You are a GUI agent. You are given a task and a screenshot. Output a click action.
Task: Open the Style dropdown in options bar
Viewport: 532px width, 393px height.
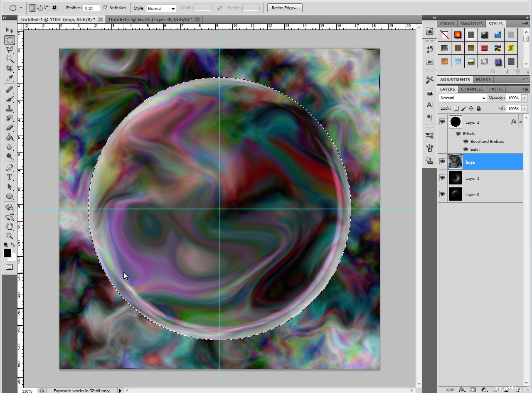(x=161, y=8)
